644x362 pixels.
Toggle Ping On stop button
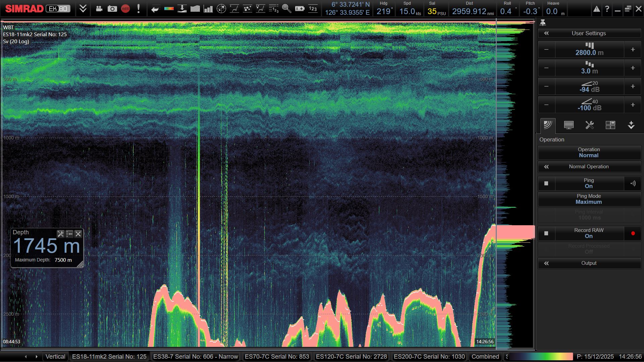coord(546,183)
